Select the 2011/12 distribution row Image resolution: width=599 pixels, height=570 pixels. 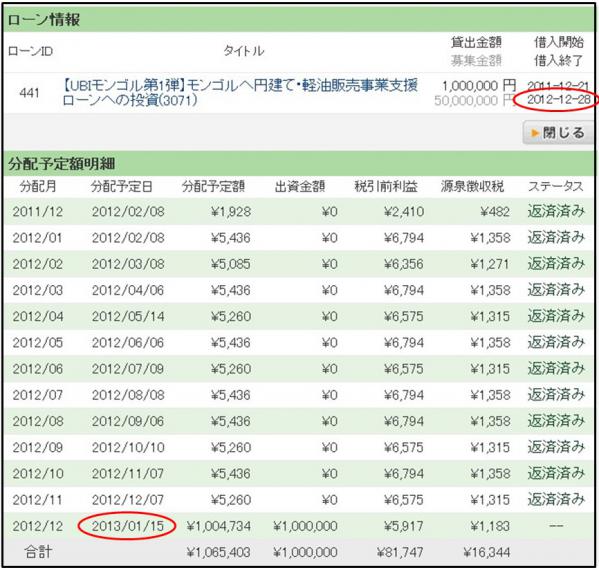[x=299, y=211]
